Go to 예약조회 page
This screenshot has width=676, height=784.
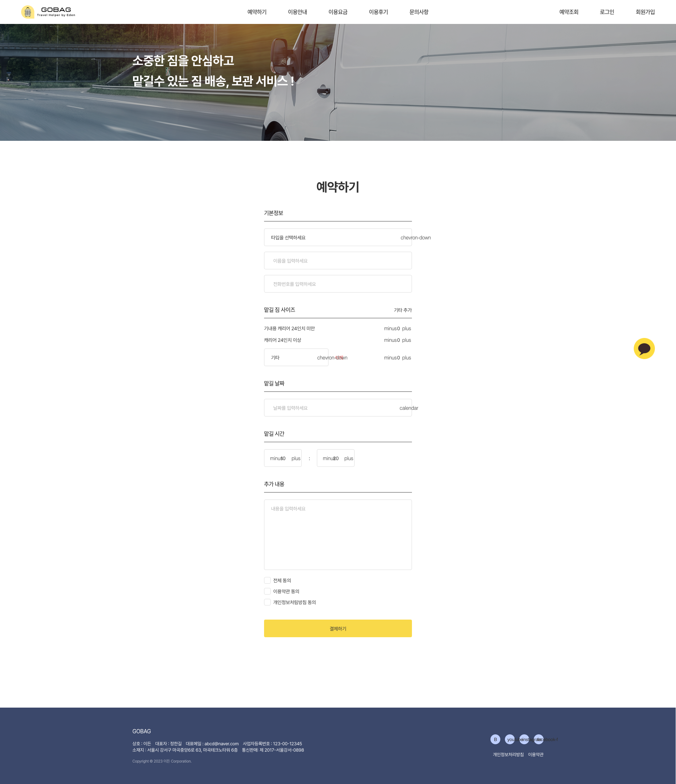[569, 12]
